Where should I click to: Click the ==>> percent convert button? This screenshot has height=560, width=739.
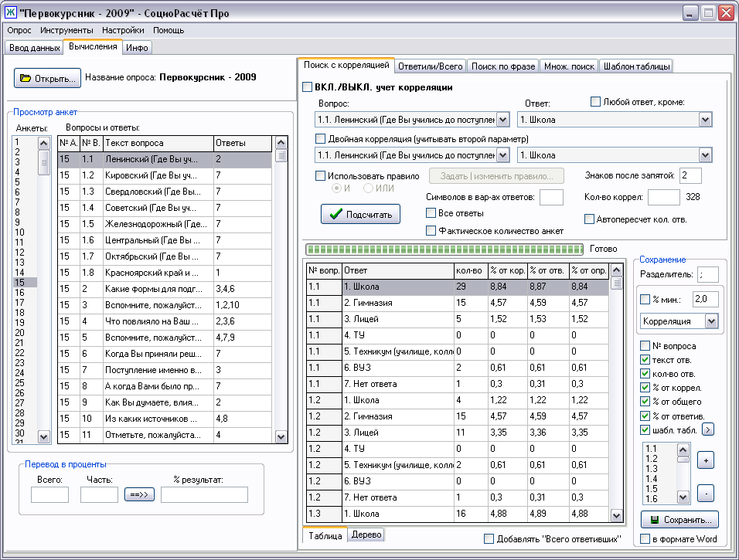click(x=140, y=494)
